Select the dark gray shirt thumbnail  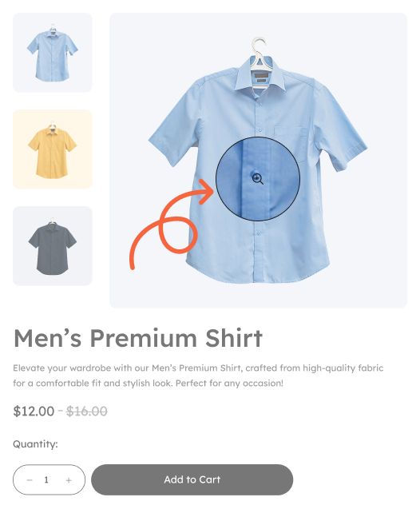pyautogui.click(x=53, y=246)
